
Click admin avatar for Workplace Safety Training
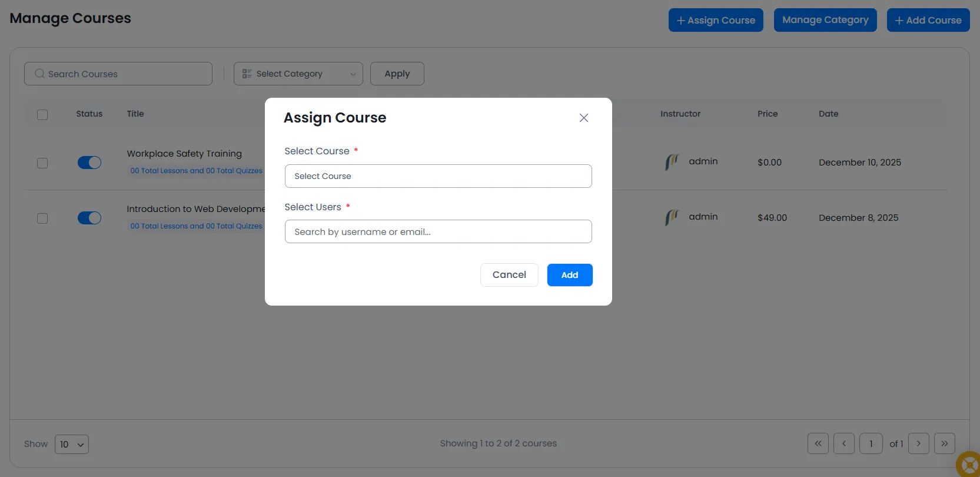(672, 162)
